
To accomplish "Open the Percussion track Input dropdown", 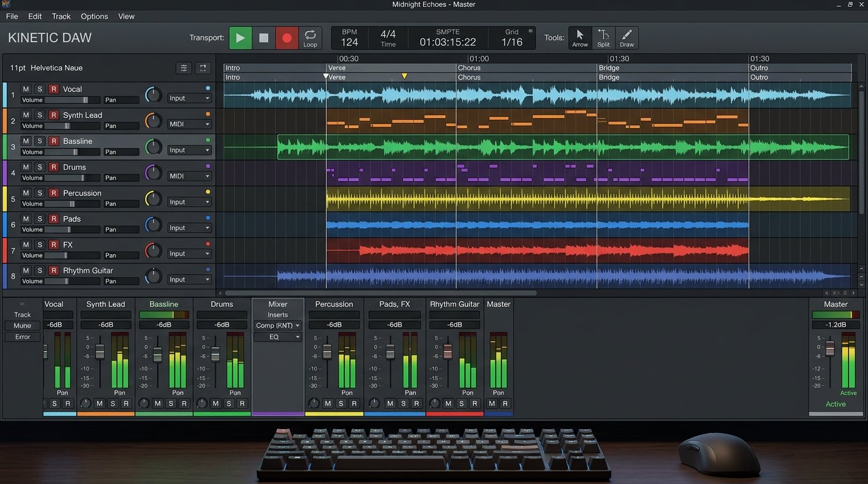I will pyautogui.click(x=189, y=202).
